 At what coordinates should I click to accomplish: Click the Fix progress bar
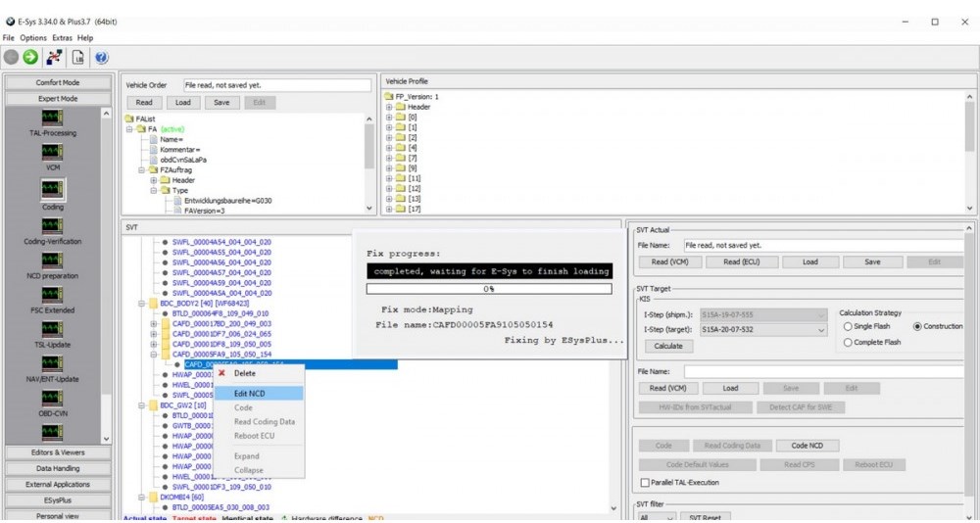point(489,289)
